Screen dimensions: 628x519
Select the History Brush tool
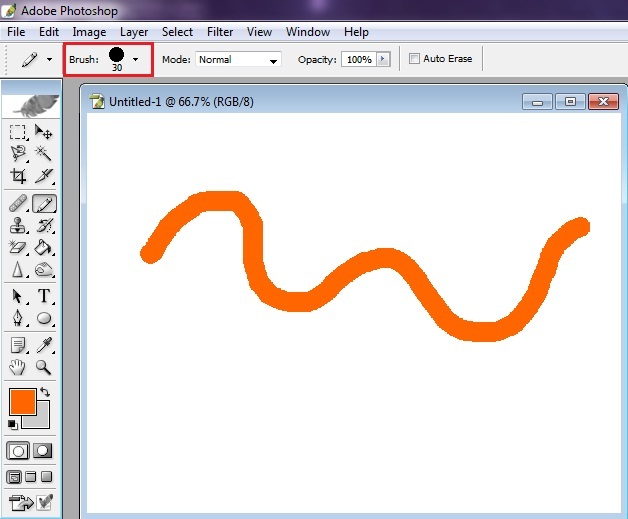(x=44, y=225)
